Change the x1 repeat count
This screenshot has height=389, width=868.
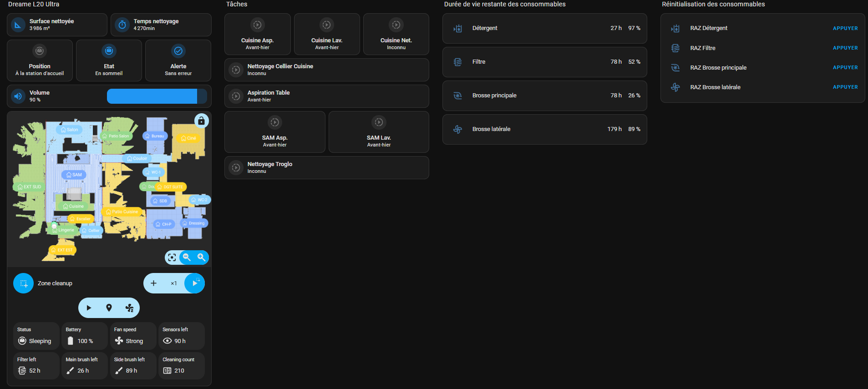(x=174, y=283)
